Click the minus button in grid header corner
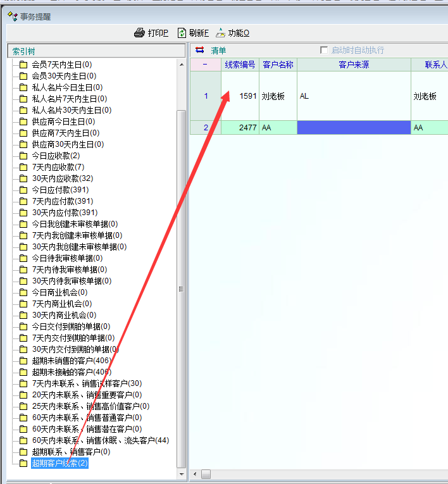The width and height of the screenshot is (448, 484). coord(205,65)
